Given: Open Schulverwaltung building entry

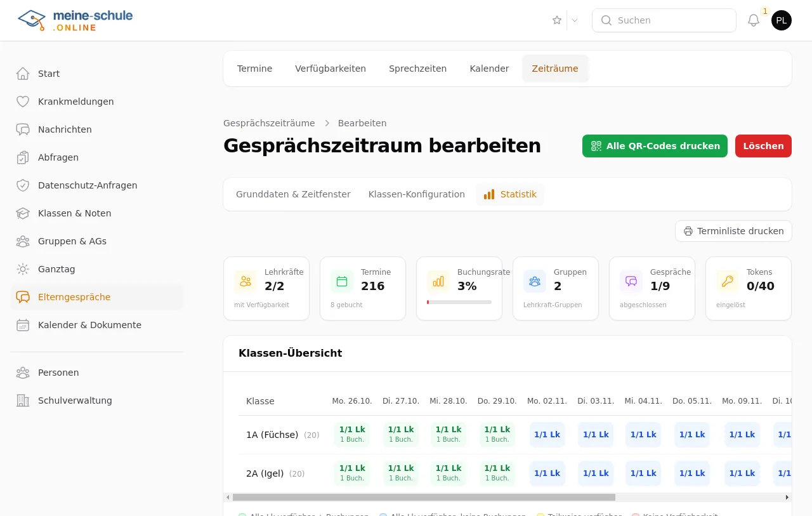Looking at the screenshot, I should point(96,400).
